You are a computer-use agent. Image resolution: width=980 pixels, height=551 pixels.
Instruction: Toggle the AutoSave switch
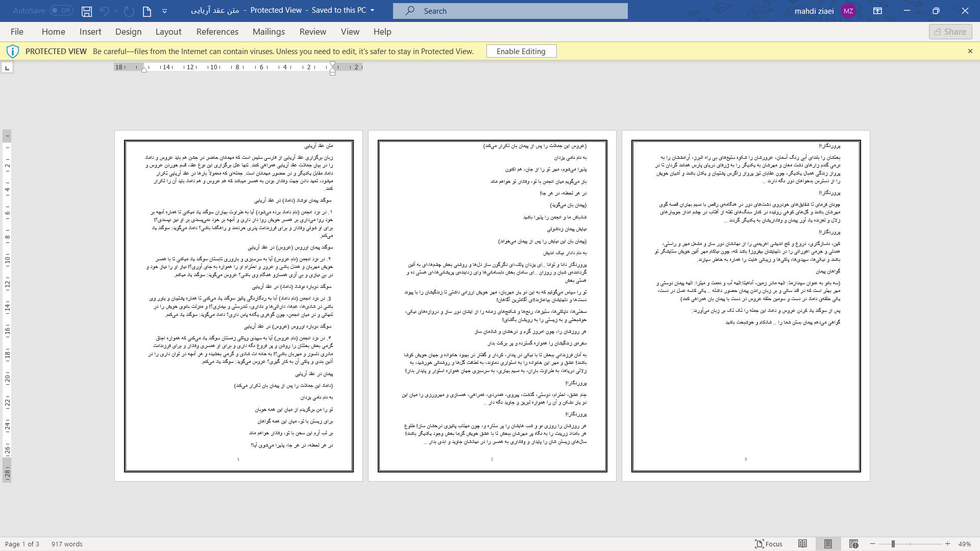pyautogui.click(x=61, y=10)
